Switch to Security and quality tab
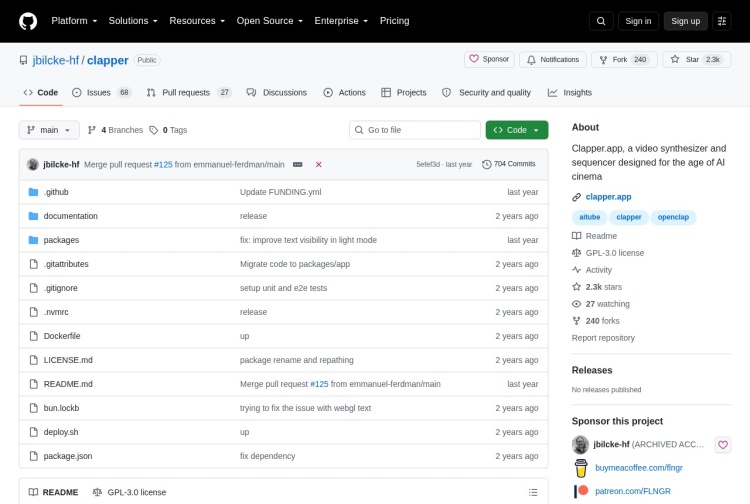This screenshot has width=750, height=504. tap(487, 92)
